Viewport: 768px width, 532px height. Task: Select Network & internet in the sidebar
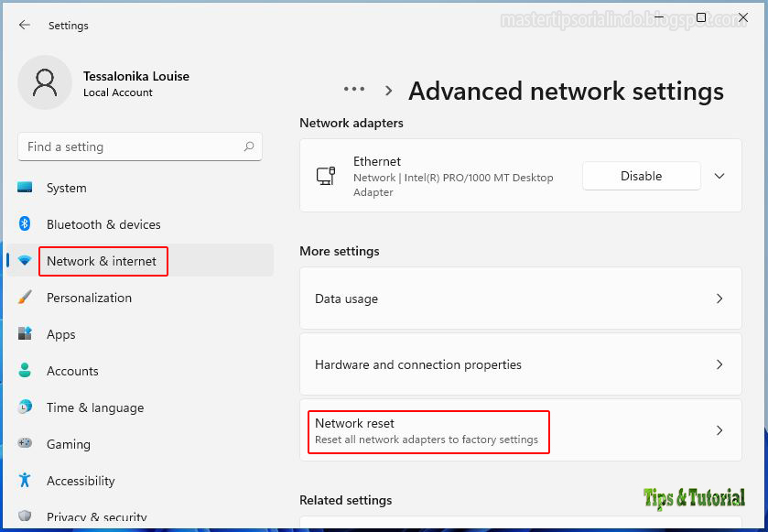(x=103, y=261)
